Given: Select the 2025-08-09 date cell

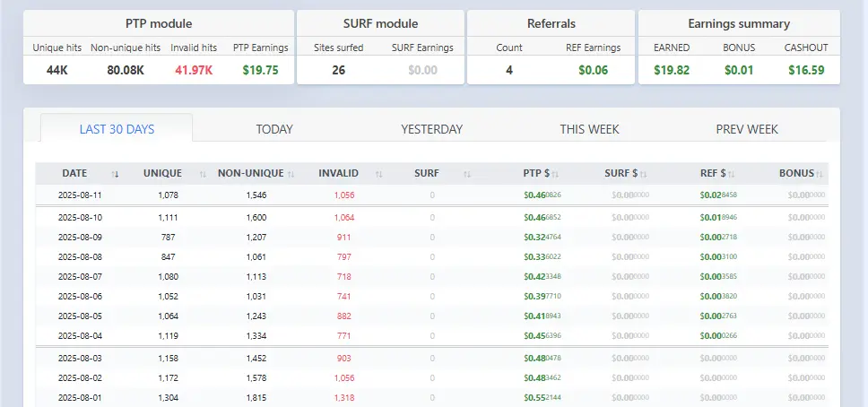Looking at the screenshot, I should pyautogui.click(x=80, y=237).
